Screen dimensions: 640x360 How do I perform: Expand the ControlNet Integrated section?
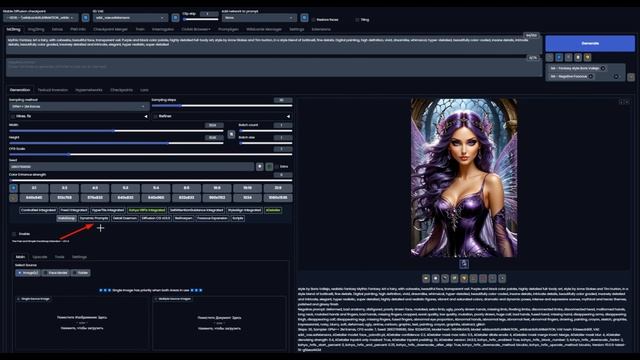(x=38, y=210)
